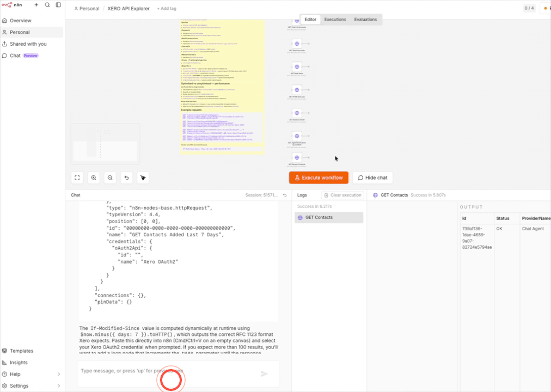Viewport: 551px width, 392px height.
Task: Click Clear execution button
Action: 342,195
